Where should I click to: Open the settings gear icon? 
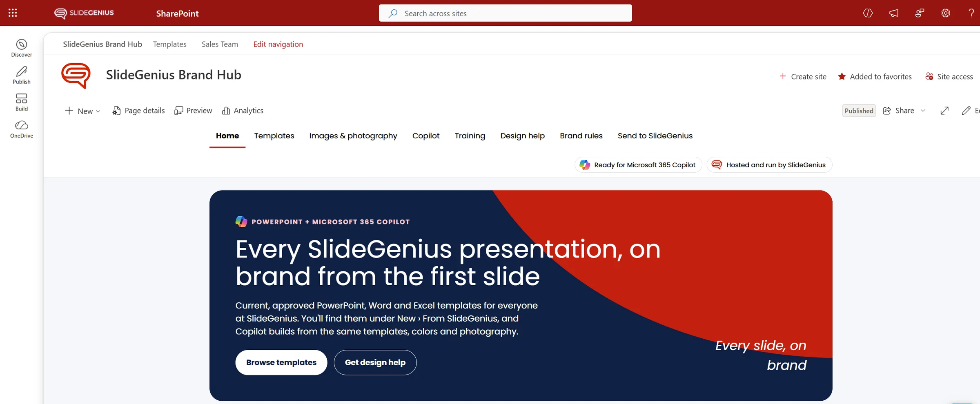946,13
